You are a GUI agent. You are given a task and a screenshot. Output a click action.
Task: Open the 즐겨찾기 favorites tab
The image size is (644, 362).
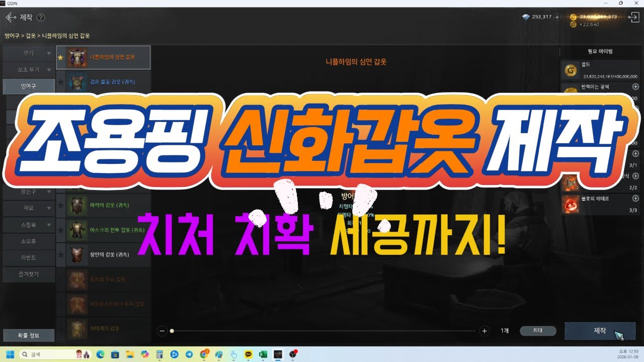coord(29,274)
